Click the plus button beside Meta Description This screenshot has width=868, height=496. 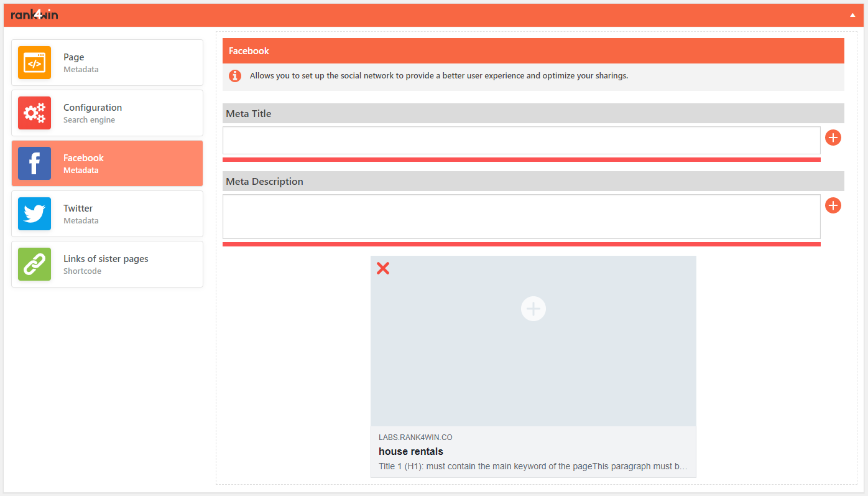(x=833, y=205)
